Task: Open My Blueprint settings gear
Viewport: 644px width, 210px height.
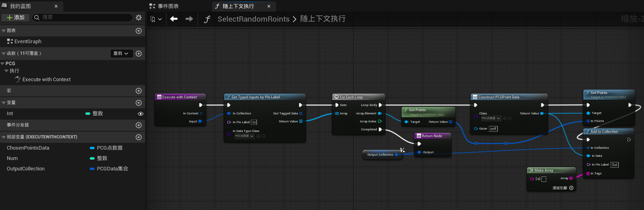Action: coord(139,18)
